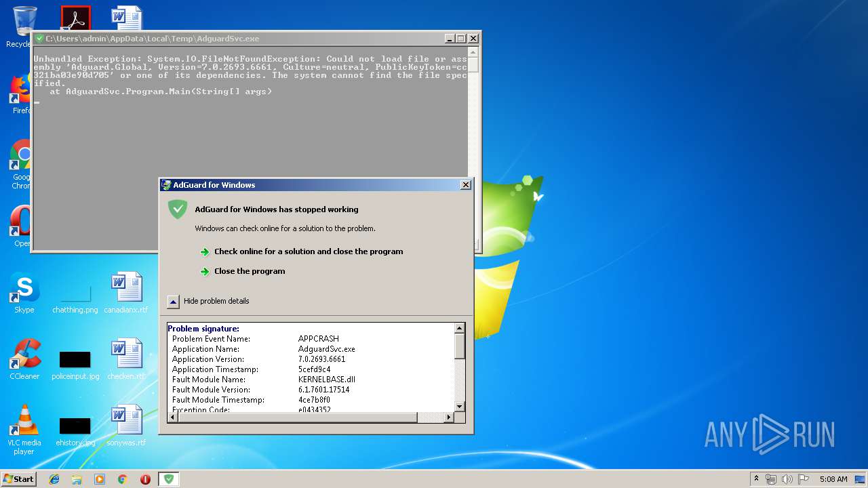Viewport: 868px width, 488px height.
Task: Click the console window's title bar icon
Action: click(39, 39)
